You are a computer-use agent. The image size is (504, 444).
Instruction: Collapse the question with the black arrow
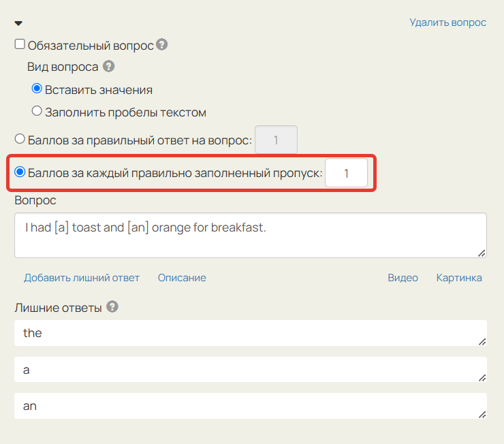(18, 23)
